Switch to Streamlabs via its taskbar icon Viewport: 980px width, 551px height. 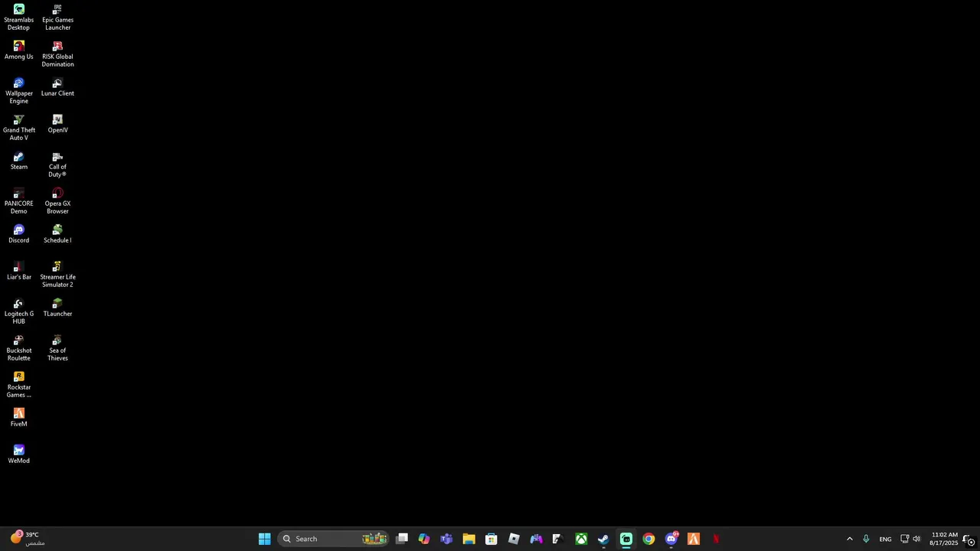click(626, 539)
